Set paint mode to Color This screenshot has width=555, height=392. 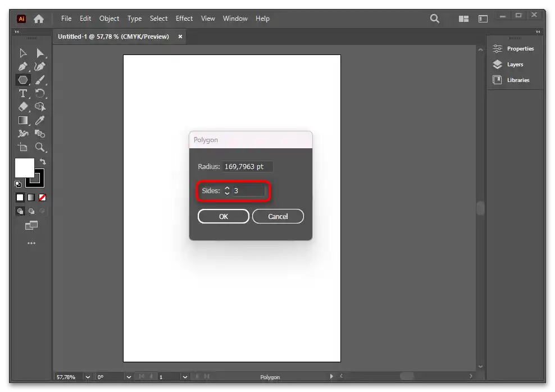coord(20,198)
